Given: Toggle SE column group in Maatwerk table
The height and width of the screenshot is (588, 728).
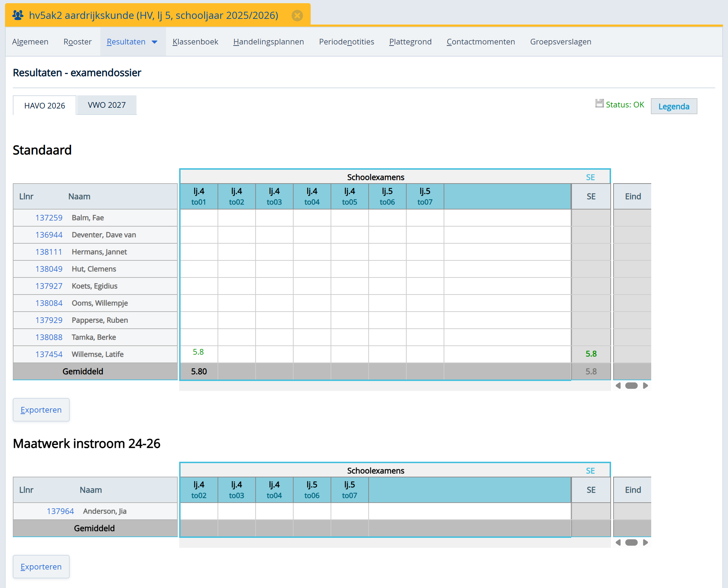Looking at the screenshot, I should tap(590, 471).
